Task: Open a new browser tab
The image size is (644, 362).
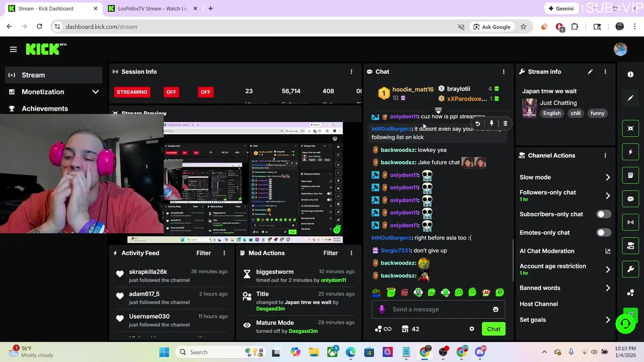Action: point(210,9)
